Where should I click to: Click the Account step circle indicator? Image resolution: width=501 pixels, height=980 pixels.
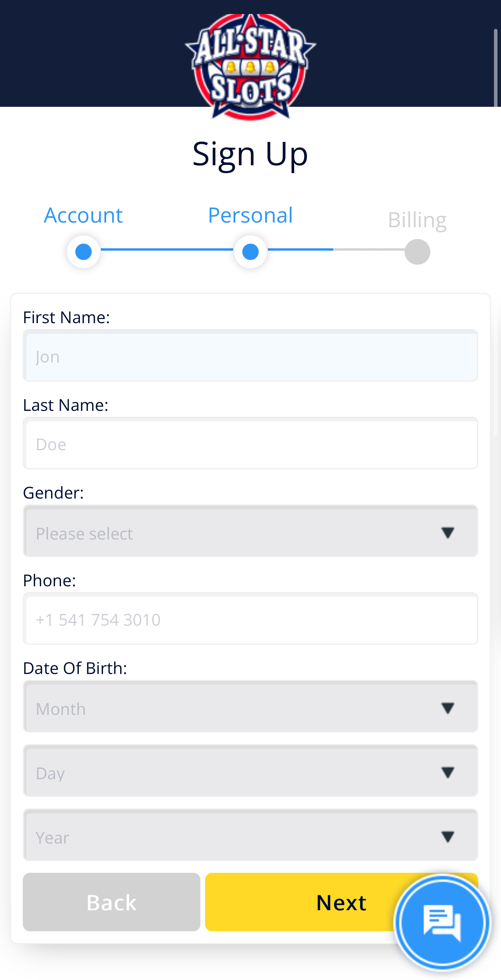[x=83, y=252]
